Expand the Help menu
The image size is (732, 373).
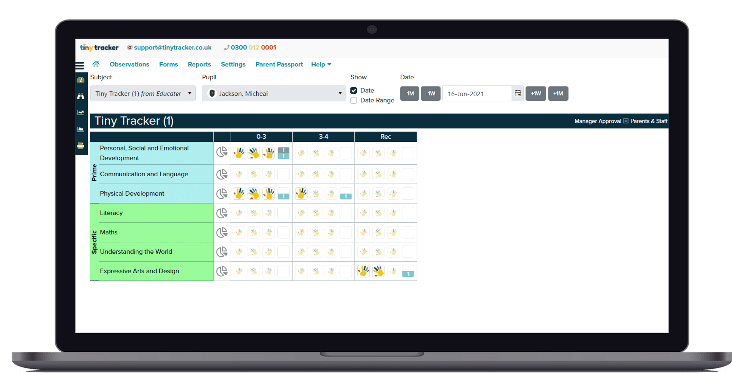pyautogui.click(x=321, y=64)
